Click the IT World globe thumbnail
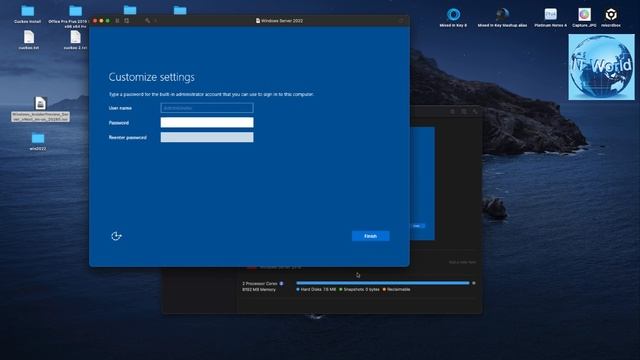 point(602,67)
